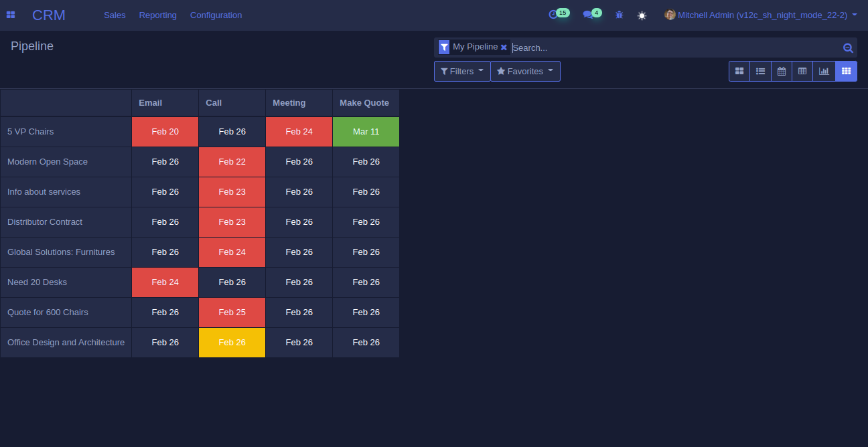This screenshot has width=868, height=447.
Task: Click yellow Feb 26 Call cell for Office Design
Action: [232, 343]
